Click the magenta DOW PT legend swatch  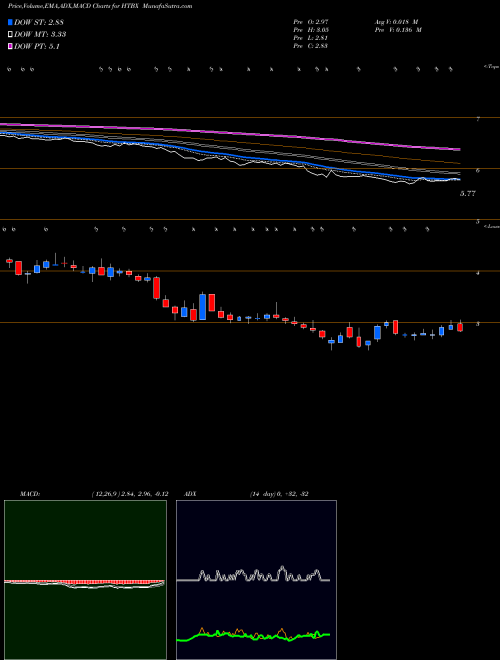pos(11,46)
